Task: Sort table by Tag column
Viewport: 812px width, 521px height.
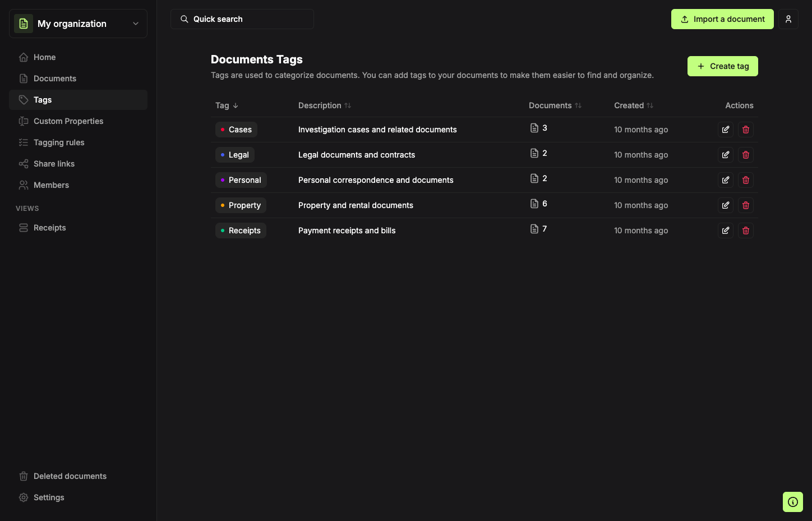Action: pos(227,105)
